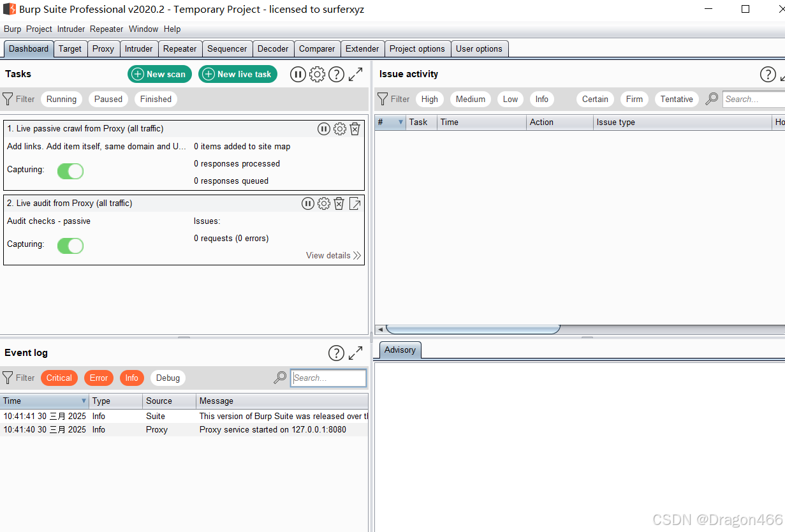The height and width of the screenshot is (532, 785).
Task: Open settings gear for Live audit task
Action: (x=324, y=203)
